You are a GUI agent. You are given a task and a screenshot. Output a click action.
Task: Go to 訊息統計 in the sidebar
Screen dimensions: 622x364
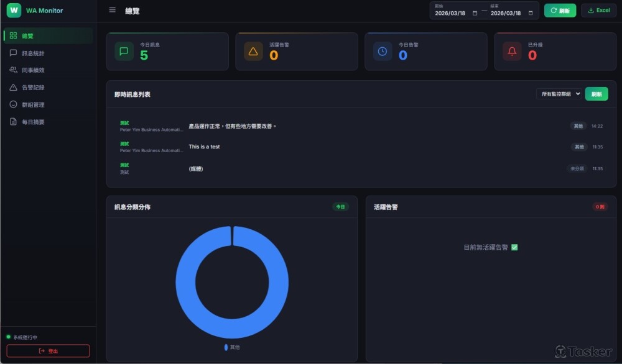(33, 53)
